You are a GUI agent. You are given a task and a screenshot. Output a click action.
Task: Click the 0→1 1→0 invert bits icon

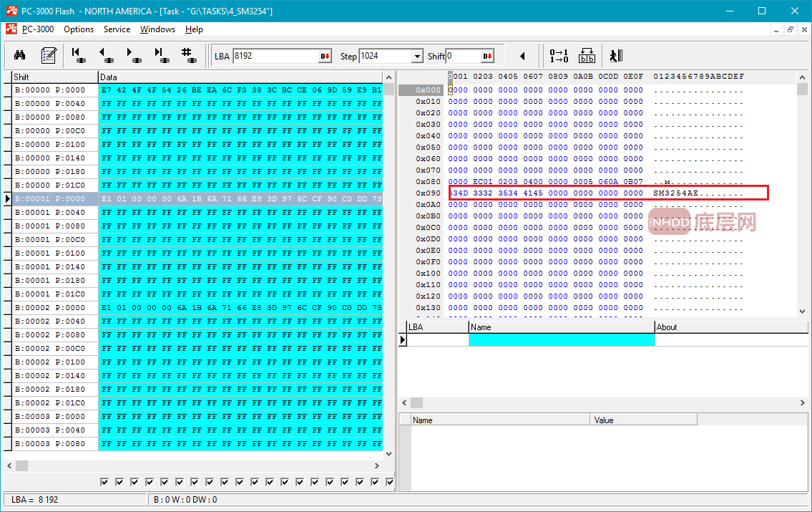[x=559, y=55]
